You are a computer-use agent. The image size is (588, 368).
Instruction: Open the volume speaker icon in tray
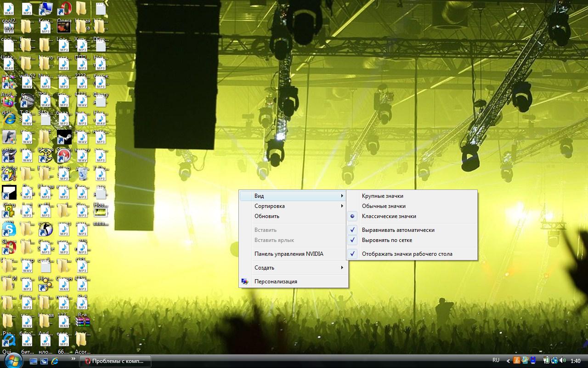coord(562,361)
